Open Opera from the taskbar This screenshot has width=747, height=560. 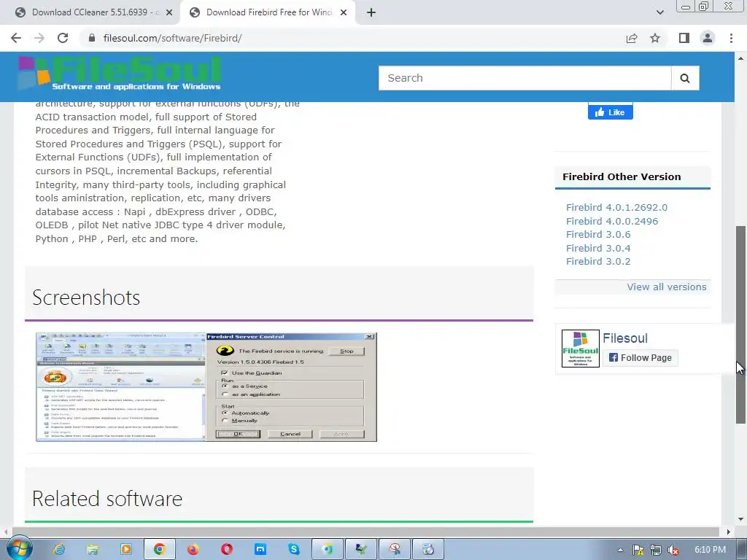pyautogui.click(x=227, y=550)
